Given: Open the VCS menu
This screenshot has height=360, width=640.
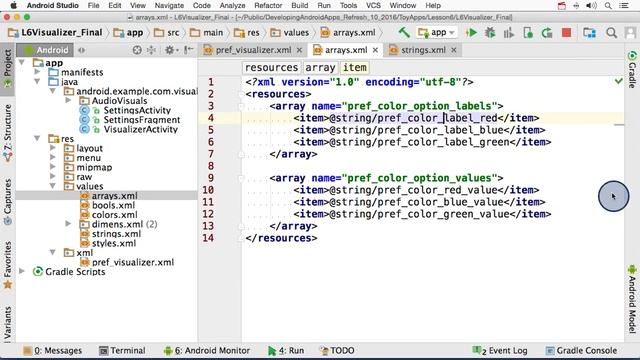Looking at the screenshot, I should click(373, 6).
